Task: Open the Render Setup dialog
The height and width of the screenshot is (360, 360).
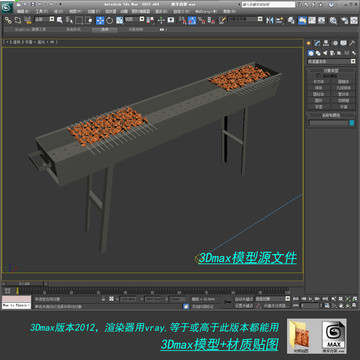Action: 344,20
